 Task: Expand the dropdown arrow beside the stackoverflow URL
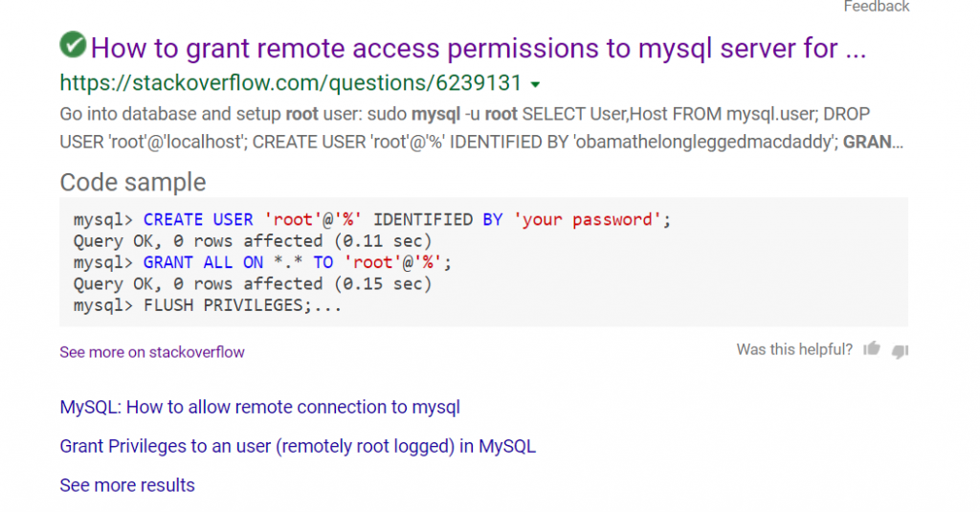click(x=535, y=83)
